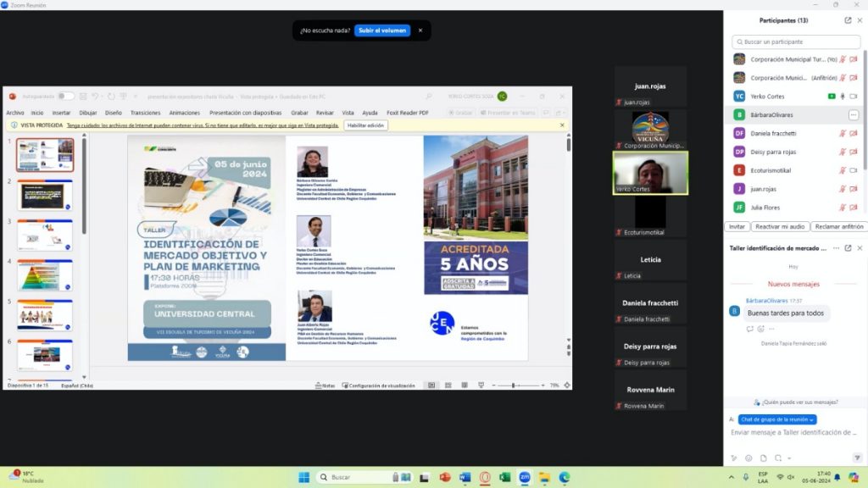Open the Foxit Reader PDF tab
The image size is (868, 488).
(x=408, y=113)
